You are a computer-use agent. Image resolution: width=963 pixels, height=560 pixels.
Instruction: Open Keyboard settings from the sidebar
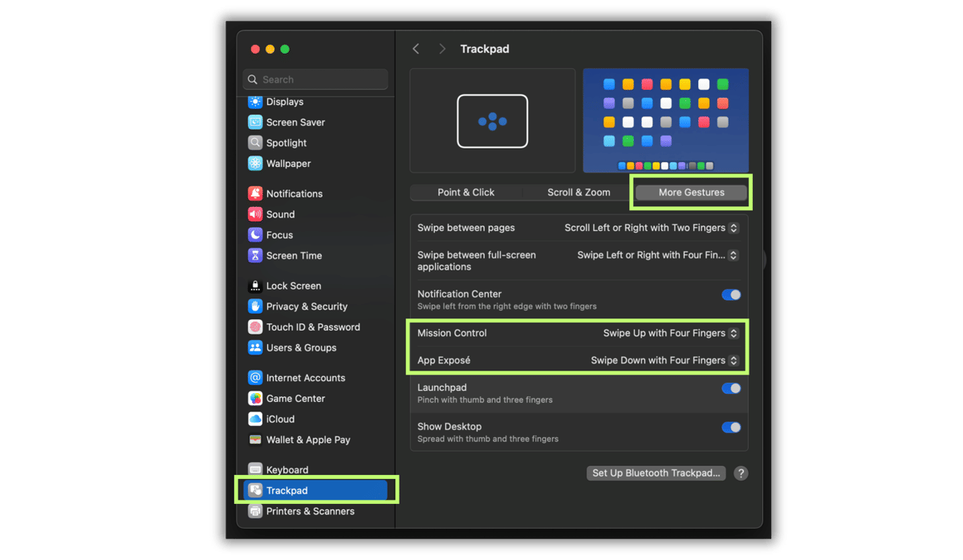290,469
